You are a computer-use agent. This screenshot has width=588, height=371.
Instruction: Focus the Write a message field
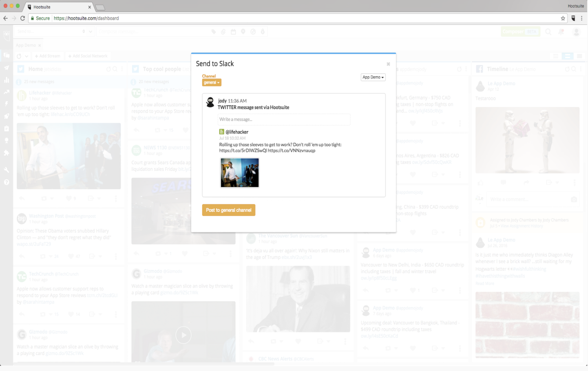pyautogui.click(x=284, y=119)
